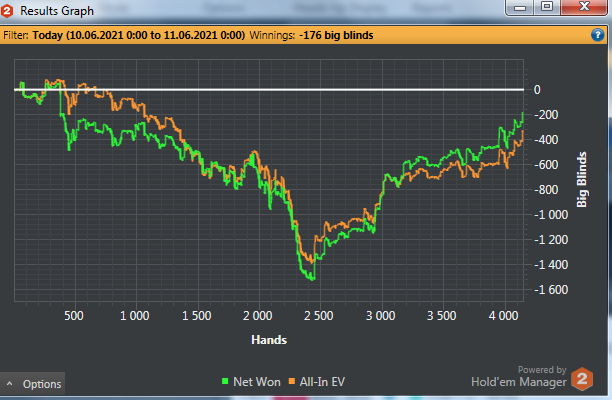This screenshot has height=400, width=612.
Task: Click the -400 big blinds axis label
Action: 546,140
